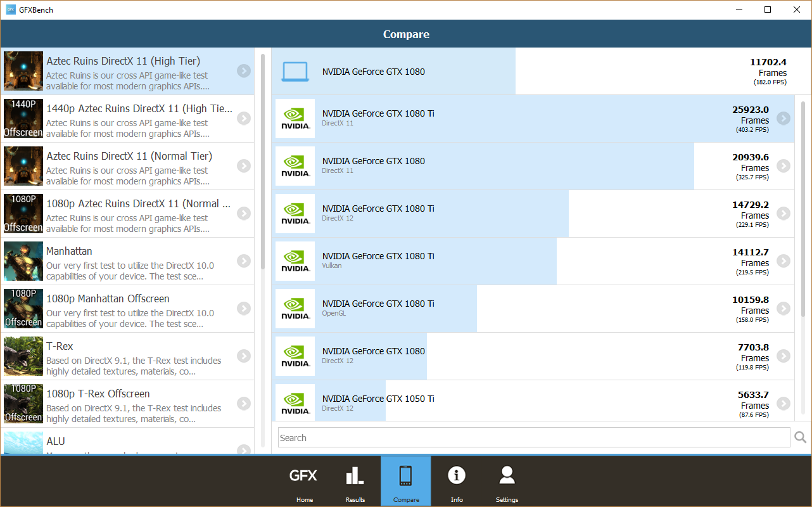The height and width of the screenshot is (507, 812).
Task: Open the GFX Home tab
Action: click(x=304, y=482)
